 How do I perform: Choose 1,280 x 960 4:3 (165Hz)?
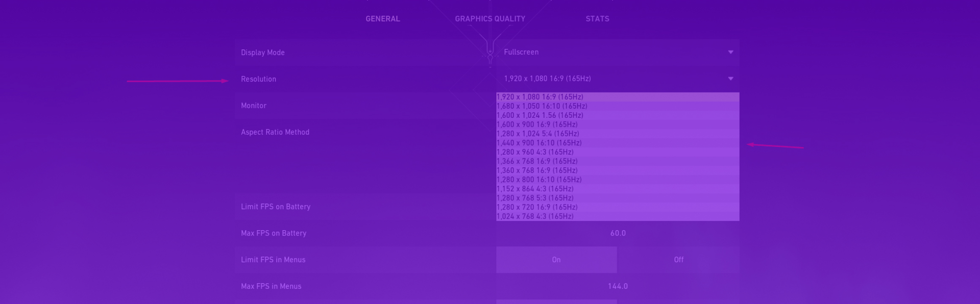[618, 152]
